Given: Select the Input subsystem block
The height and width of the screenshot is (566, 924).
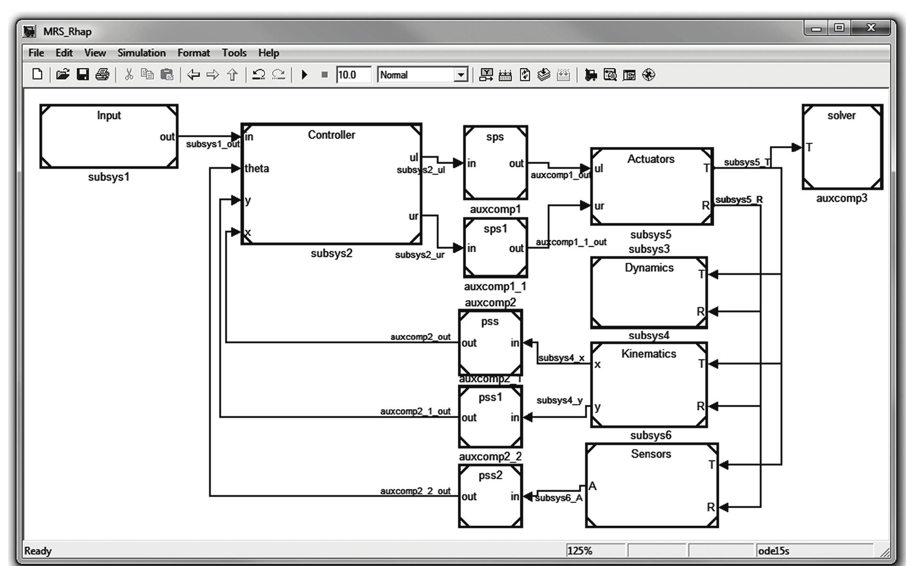Looking at the screenshot, I should (x=109, y=137).
